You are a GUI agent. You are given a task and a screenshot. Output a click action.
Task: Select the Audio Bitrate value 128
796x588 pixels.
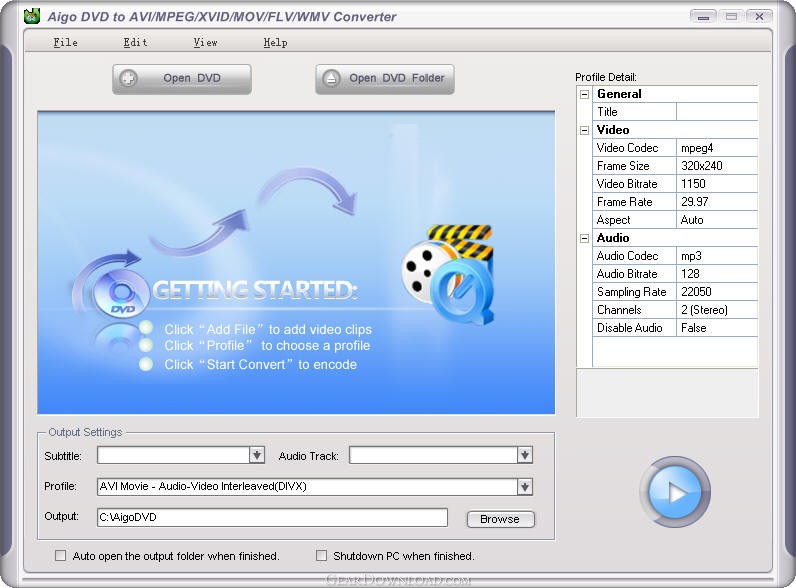(717, 274)
